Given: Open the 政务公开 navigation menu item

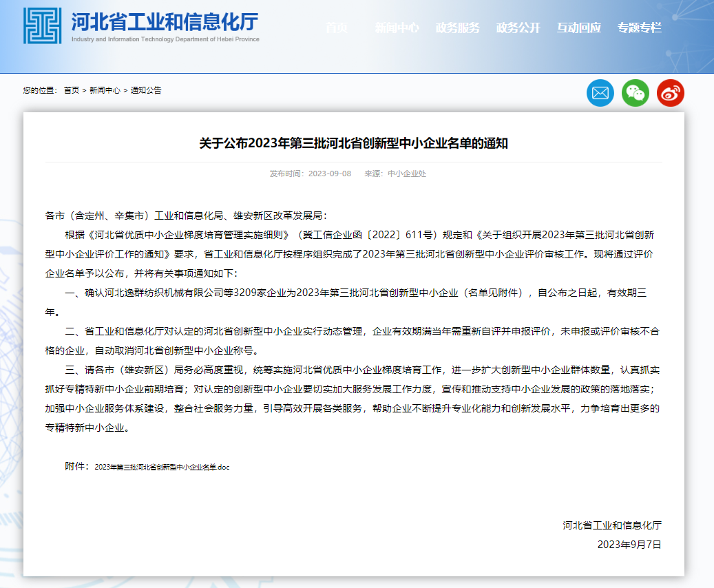Looking at the screenshot, I should 518,28.
